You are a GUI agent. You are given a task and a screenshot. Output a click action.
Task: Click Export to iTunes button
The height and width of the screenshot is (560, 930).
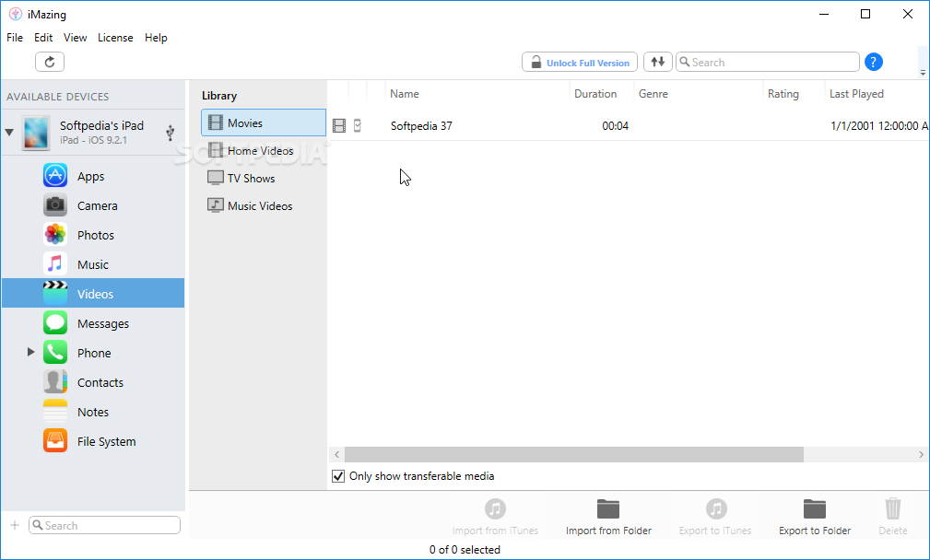(x=715, y=517)
